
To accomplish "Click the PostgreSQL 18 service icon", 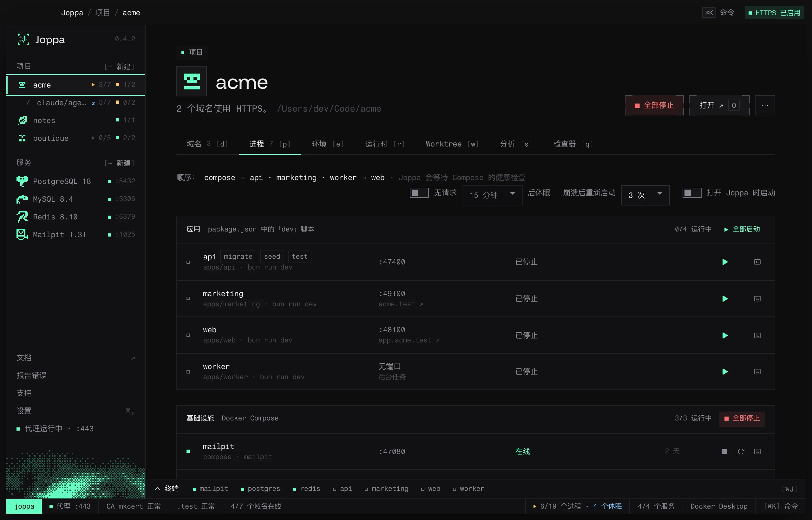I will pos(22,181).
